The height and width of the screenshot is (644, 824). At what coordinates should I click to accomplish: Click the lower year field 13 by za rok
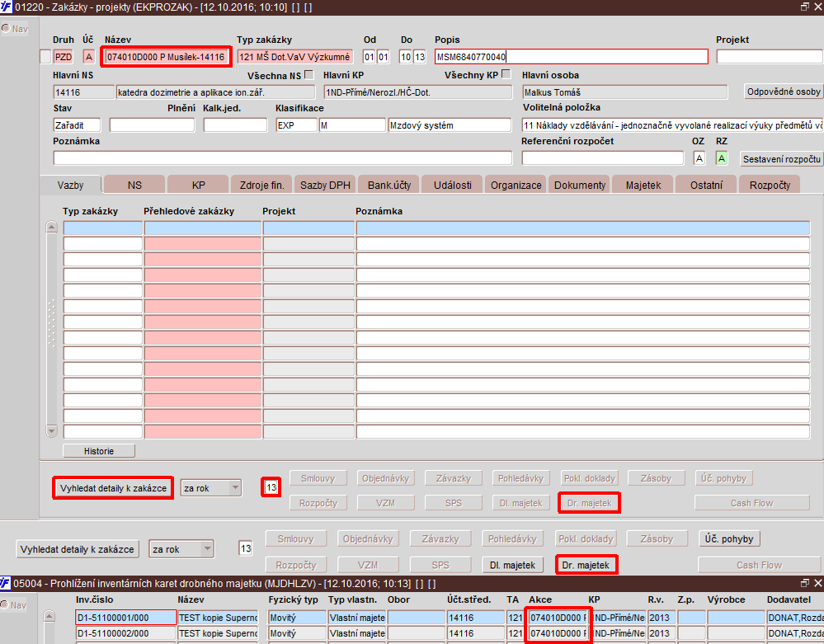(x=246, y=548)
